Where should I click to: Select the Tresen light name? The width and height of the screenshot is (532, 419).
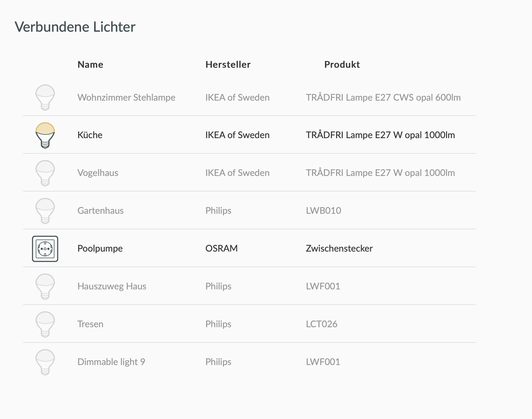pos(90,324)
